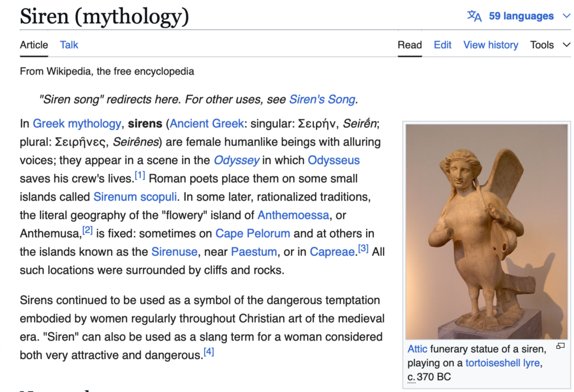Go to Siren's Song disambiguation link
The image size is (574, 392).
(x=322, y=100)
